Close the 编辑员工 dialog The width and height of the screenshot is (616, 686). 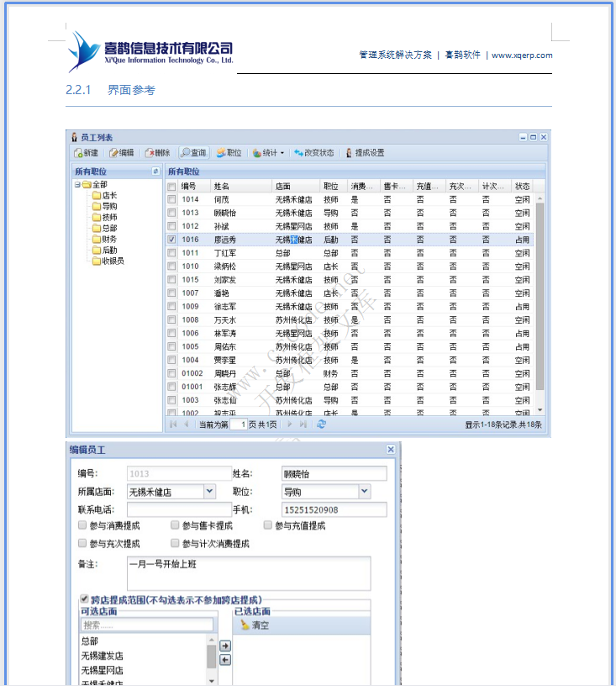[x=391, y=450]
